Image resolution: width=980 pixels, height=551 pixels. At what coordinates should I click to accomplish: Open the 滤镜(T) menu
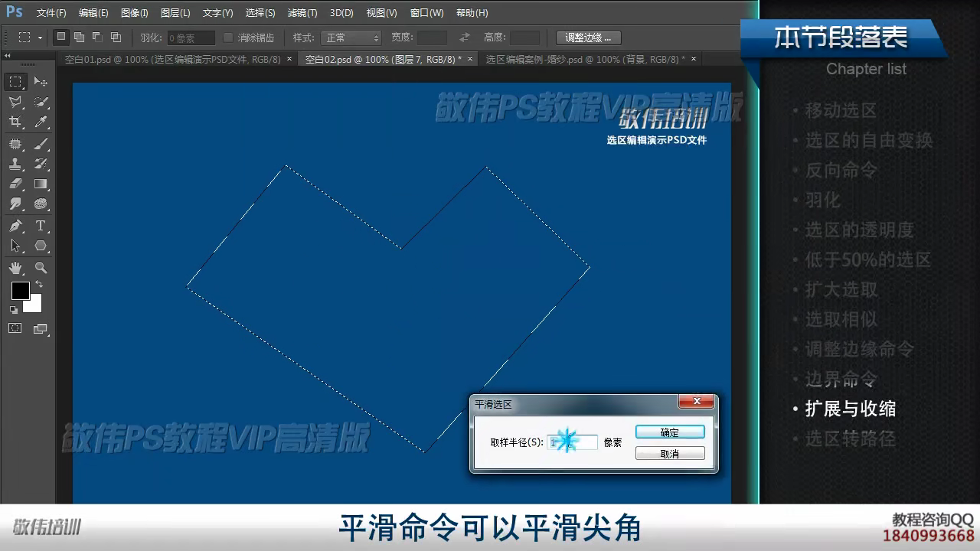302,13
